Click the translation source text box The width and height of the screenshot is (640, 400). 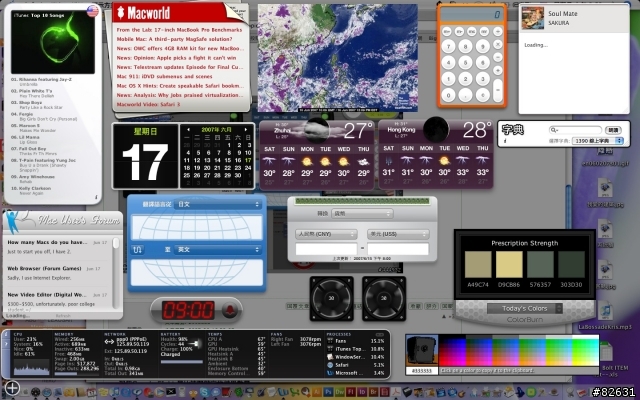(x=197, y=227)
